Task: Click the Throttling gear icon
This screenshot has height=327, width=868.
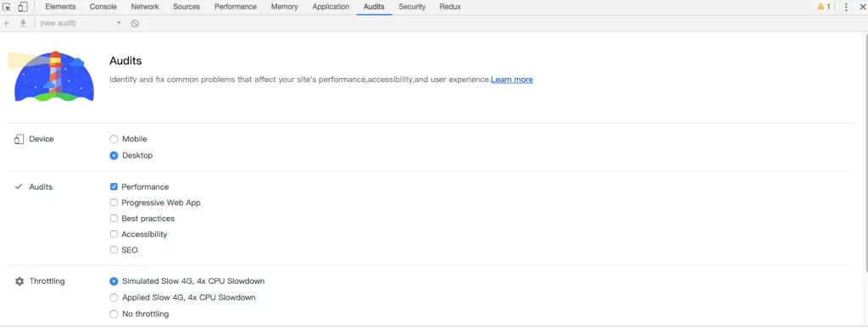Action: [x=19, y=281]
